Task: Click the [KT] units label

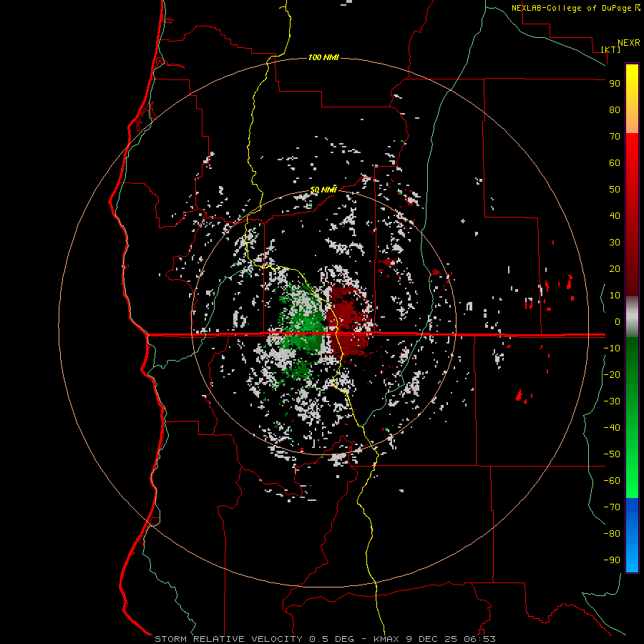Action: [610, 49]
